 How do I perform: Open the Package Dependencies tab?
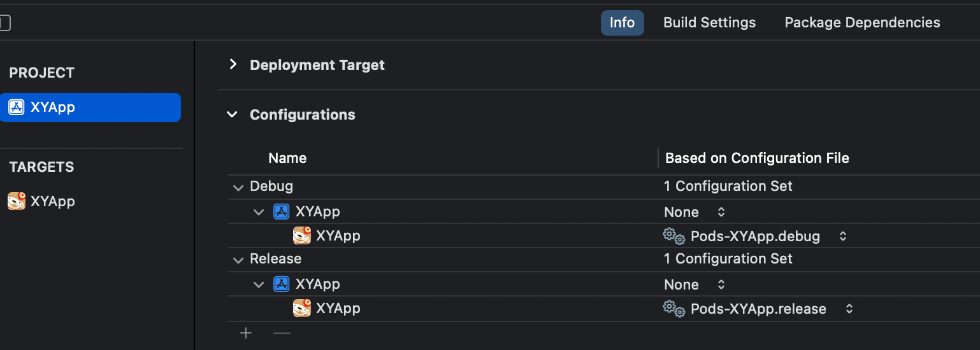(x=862, y=23)
